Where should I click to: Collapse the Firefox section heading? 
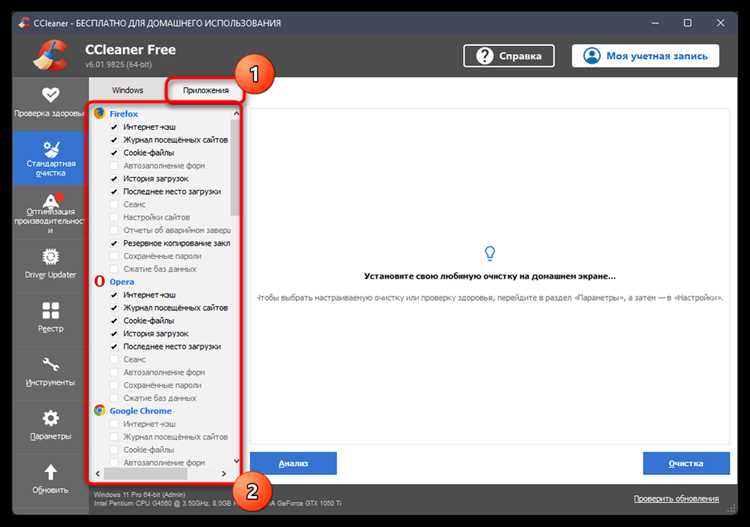(x=123, y=114)
